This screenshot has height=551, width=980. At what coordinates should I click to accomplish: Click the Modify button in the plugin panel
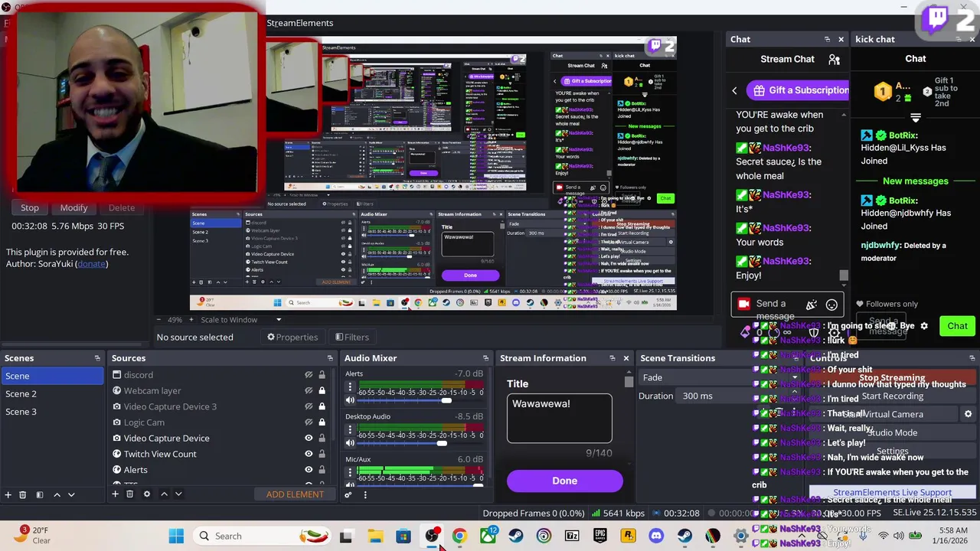point(73,207)
